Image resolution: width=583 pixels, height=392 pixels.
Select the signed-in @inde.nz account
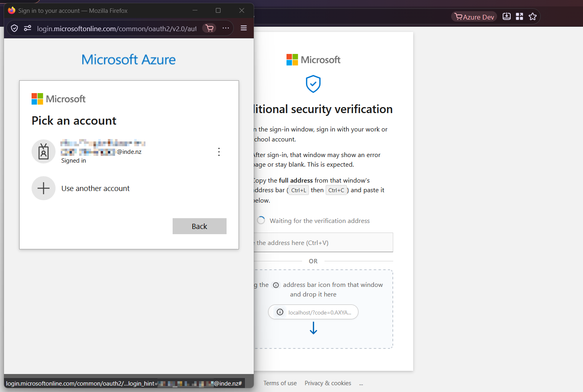(129, 151)
